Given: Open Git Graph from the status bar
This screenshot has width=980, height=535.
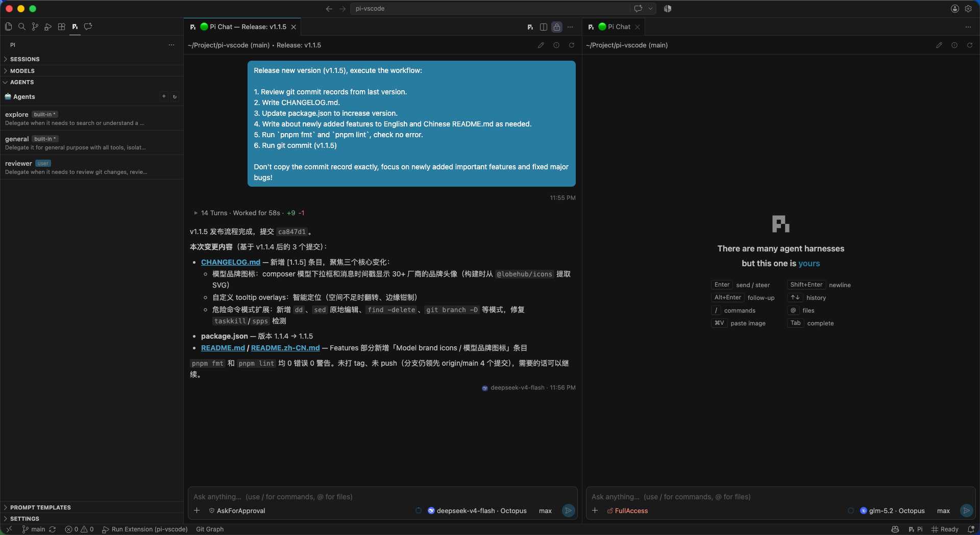Looking at the screenshot, I should pyautogui.click(x=210, y=529).
